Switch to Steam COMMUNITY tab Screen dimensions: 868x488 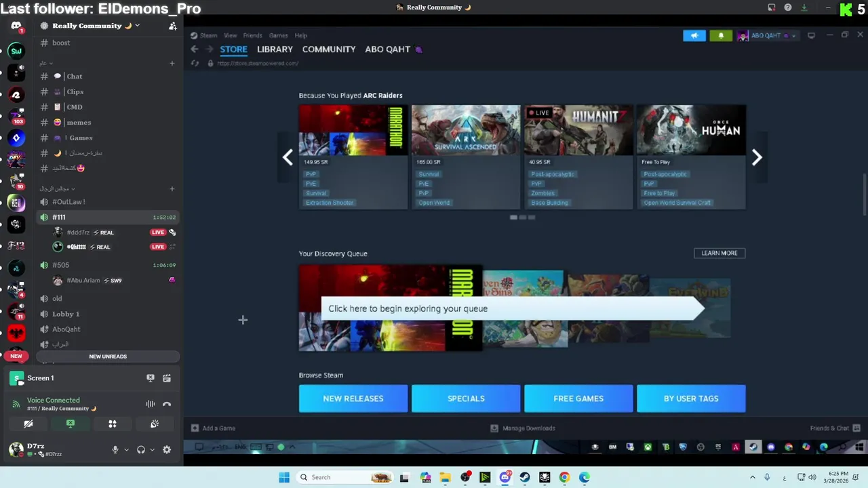point(329,49)
